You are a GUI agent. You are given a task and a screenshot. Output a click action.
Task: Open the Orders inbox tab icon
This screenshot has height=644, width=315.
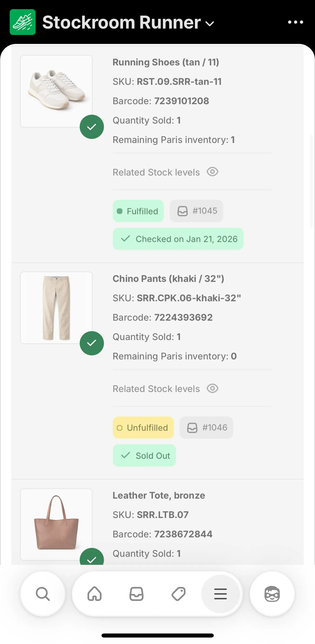[x=136, y=594]
